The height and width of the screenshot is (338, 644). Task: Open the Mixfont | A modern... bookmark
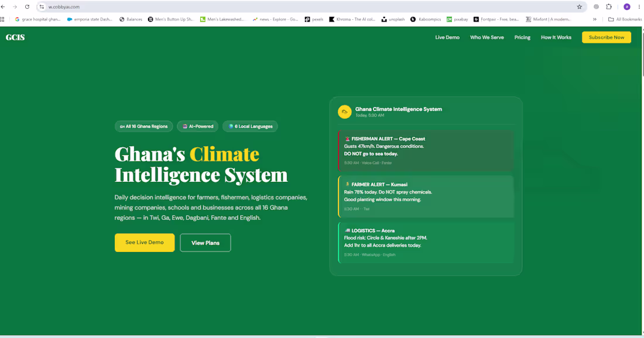[x=549, y=19]
